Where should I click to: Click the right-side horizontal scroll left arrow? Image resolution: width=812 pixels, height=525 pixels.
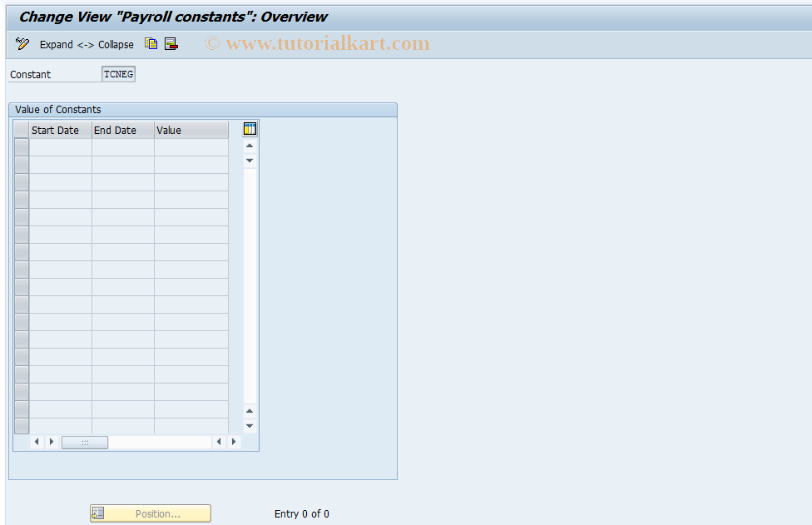coord(219,442)
